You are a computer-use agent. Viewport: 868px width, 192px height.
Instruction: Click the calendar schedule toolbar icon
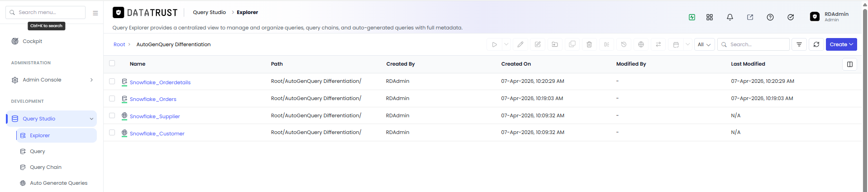[x=676, y=44]
